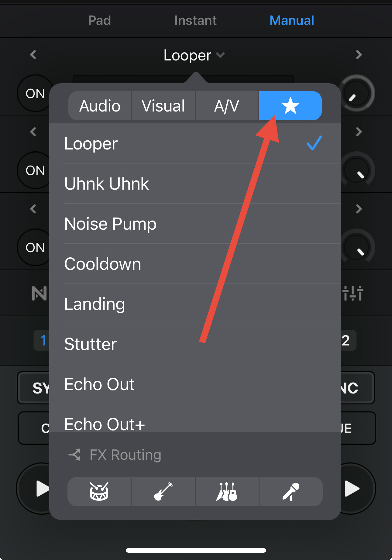Filter effects by the Audio category

[x=100, y=106]
